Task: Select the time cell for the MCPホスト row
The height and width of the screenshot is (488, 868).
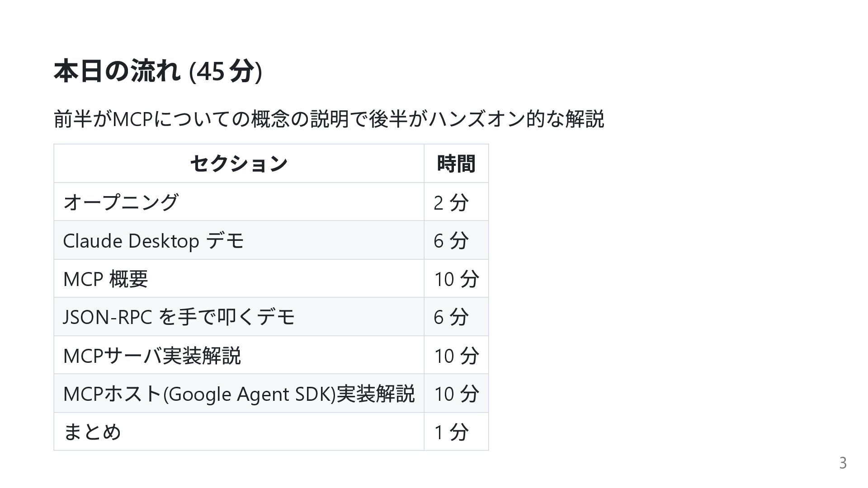Action: tap(456, 394)
